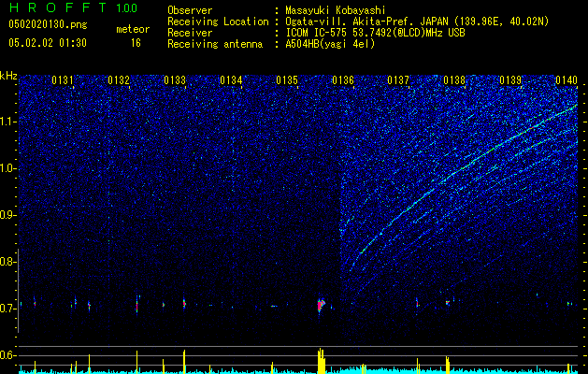Click the 'meteor' label

[133, 29]
